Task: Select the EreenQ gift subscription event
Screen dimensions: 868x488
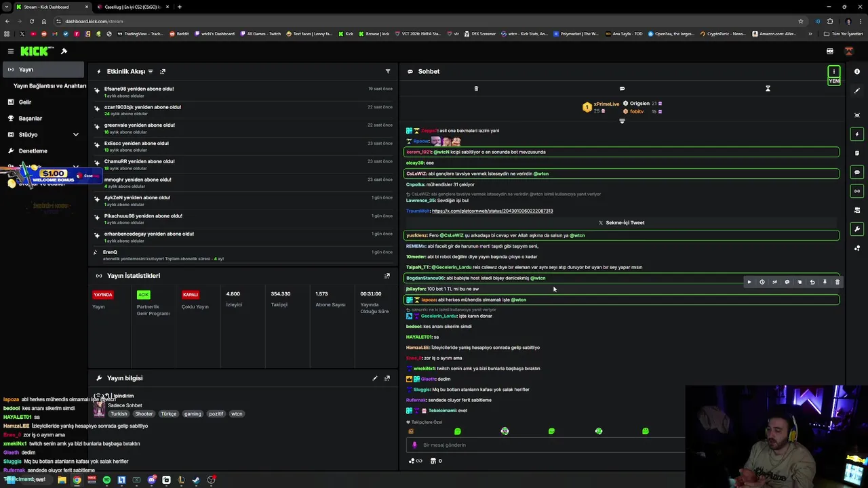Action: (x=243, y=255)
